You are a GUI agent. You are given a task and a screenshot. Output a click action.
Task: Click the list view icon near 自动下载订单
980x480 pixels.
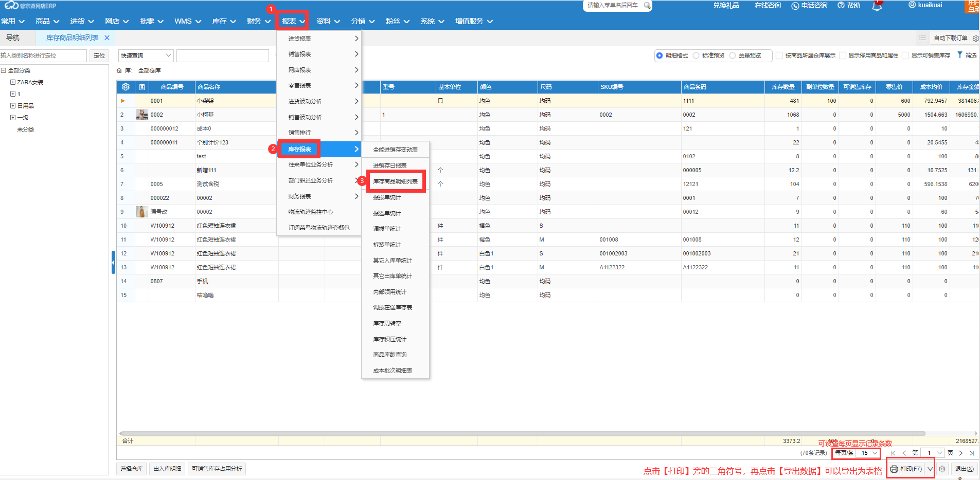(922, 38)
